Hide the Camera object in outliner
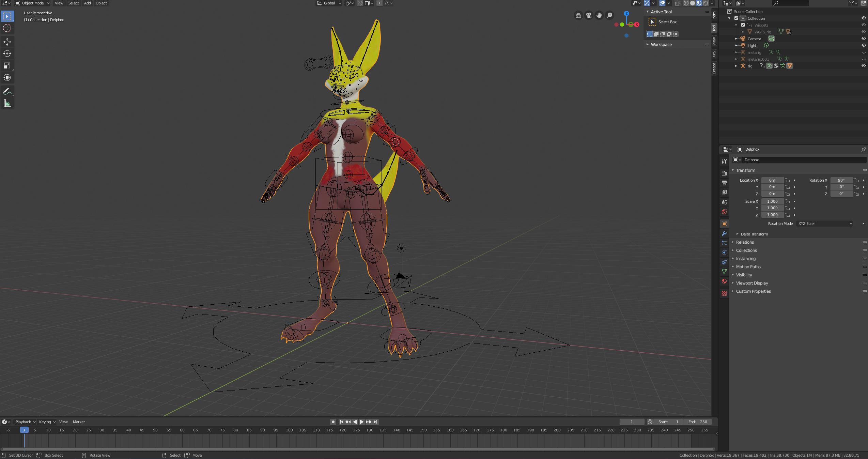Image resolution: width=868 pixels, height=459 pixels. pyautogui.click(x=863, y=39)
